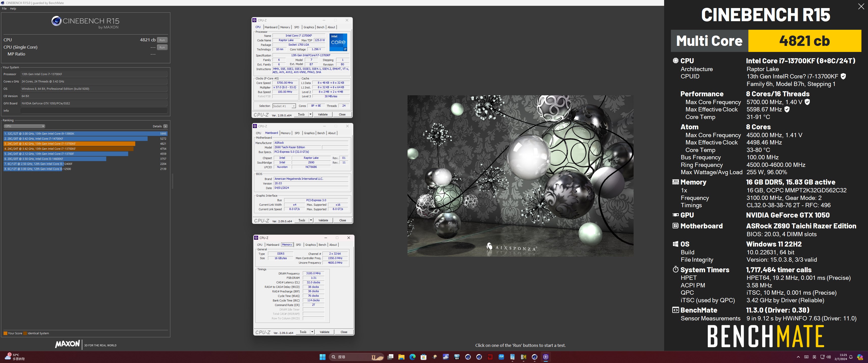868x363 pixels.
Task: Click the MAXON logo at bottom
Action: pyautogui.click(x=67, y=344)
